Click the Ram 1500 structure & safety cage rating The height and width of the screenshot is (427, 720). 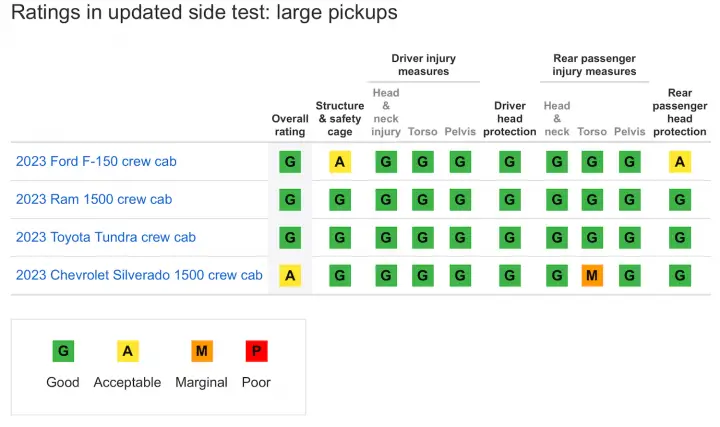point(340,200)
